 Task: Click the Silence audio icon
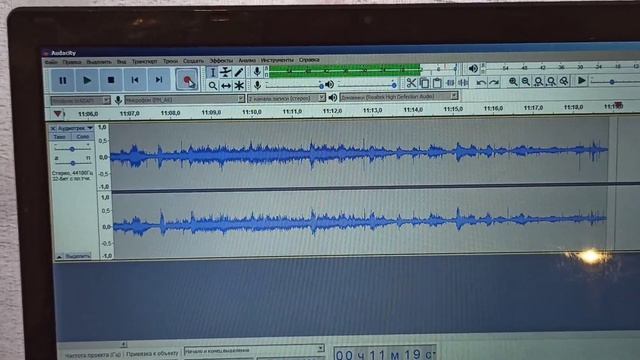pos(463,82)
